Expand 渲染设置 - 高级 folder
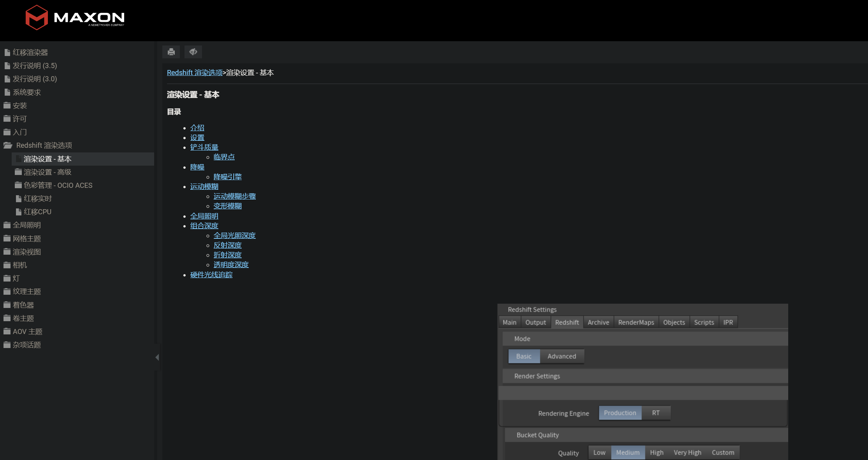868x460 pixels. click(x=47, y=172)
